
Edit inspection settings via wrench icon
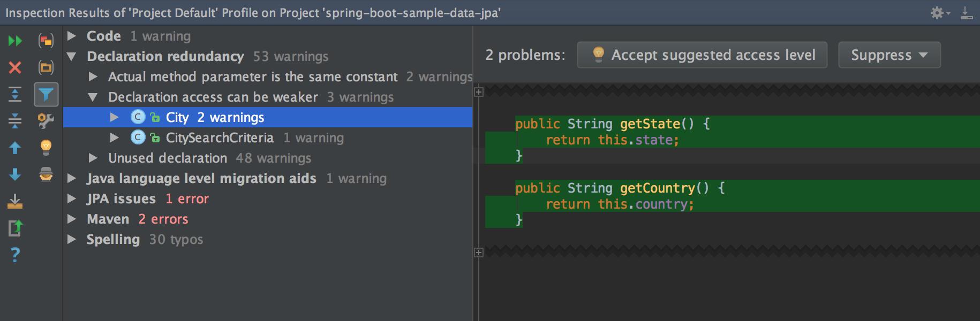46,121
